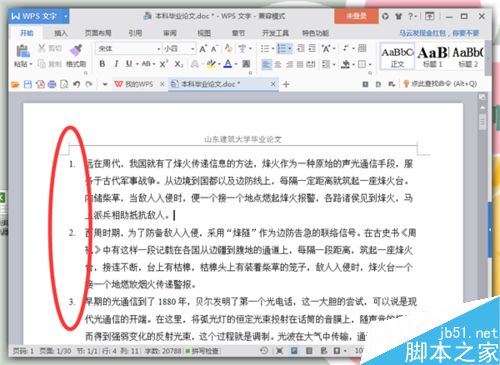Set justified paragraph alignment
This screenshot has width=500, height=365.
pyautogui.click(x=300, y=64)
